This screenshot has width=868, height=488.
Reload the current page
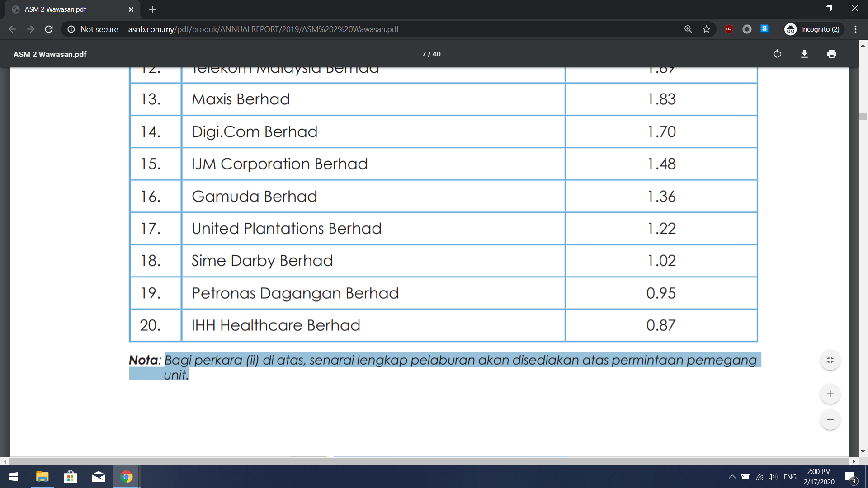[49, 29]
